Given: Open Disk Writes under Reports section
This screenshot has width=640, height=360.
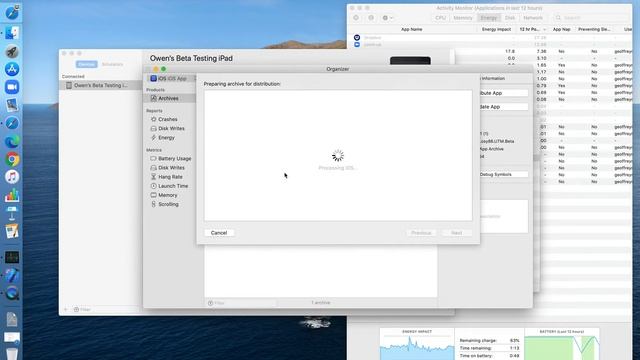Looking at the screenshot, I should [x=171, y=129].
